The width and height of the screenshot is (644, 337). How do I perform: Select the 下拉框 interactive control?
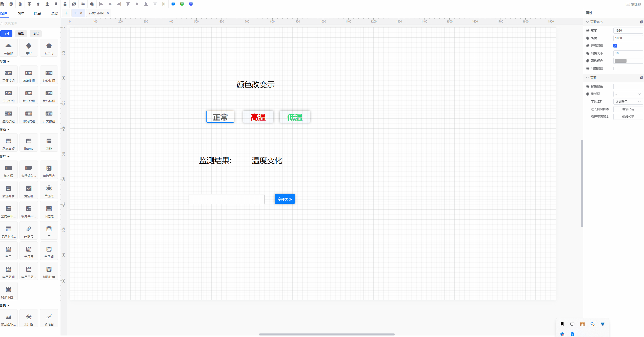[x=49, y=210]
